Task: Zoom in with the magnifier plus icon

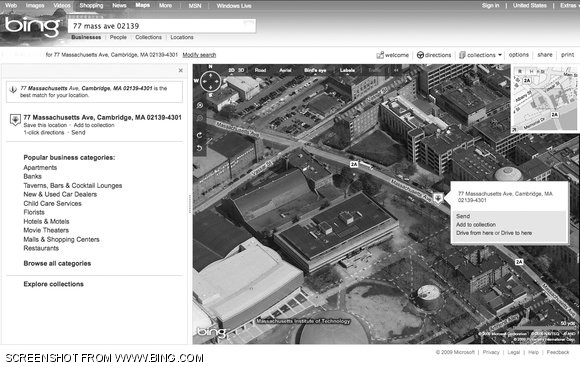Action: tap(200, 105)
